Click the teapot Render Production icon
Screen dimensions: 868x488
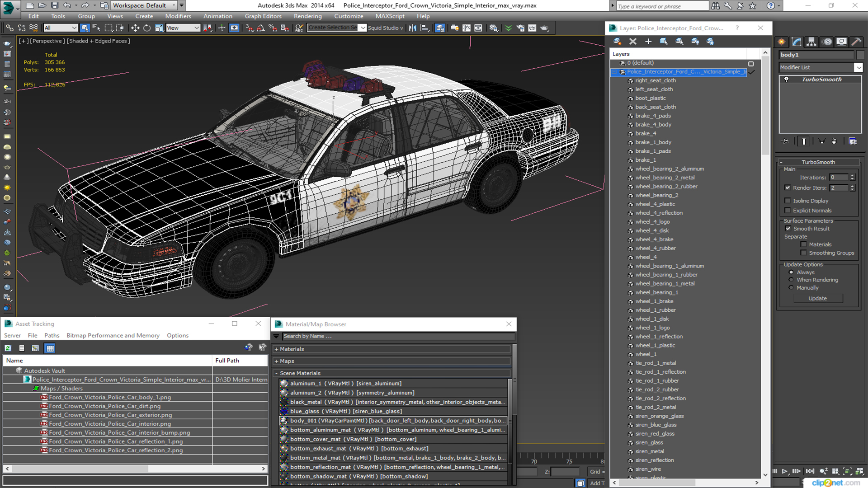coord(544,28)
